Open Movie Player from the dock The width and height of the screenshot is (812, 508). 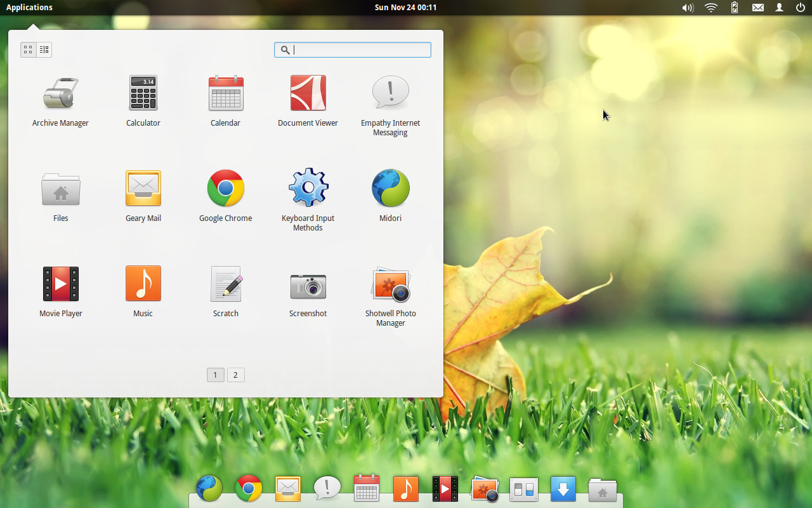coord(445,489)
